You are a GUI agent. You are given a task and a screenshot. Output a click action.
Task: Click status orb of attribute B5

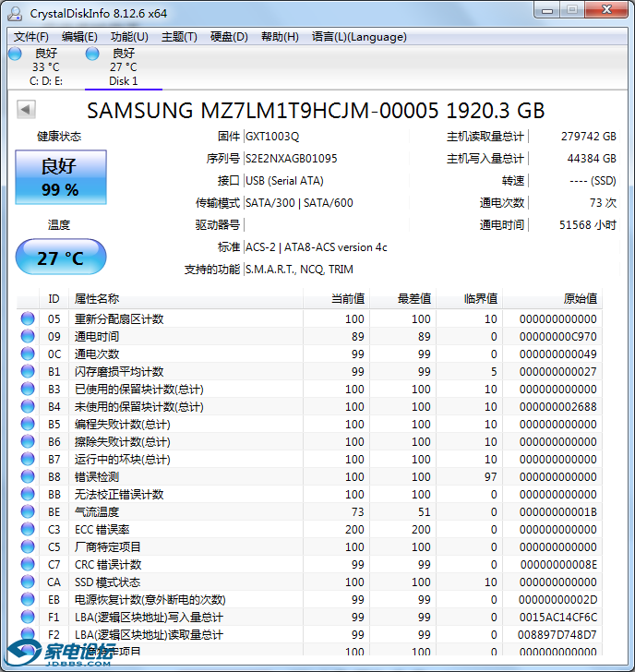(28, 424)
